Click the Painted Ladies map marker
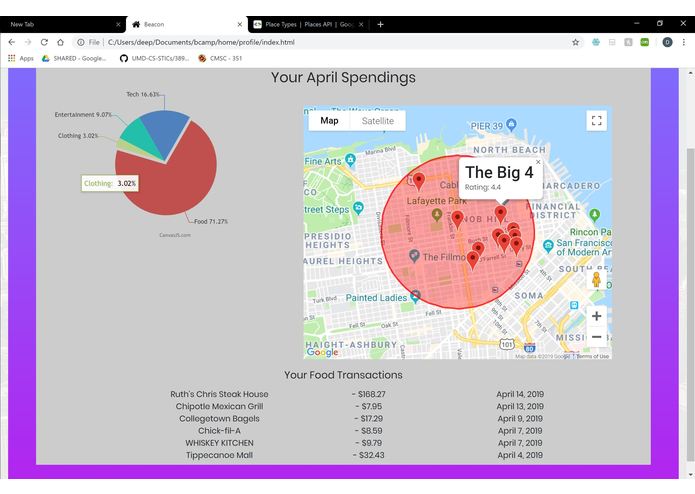The image size is (695, 494). [415, 296]
